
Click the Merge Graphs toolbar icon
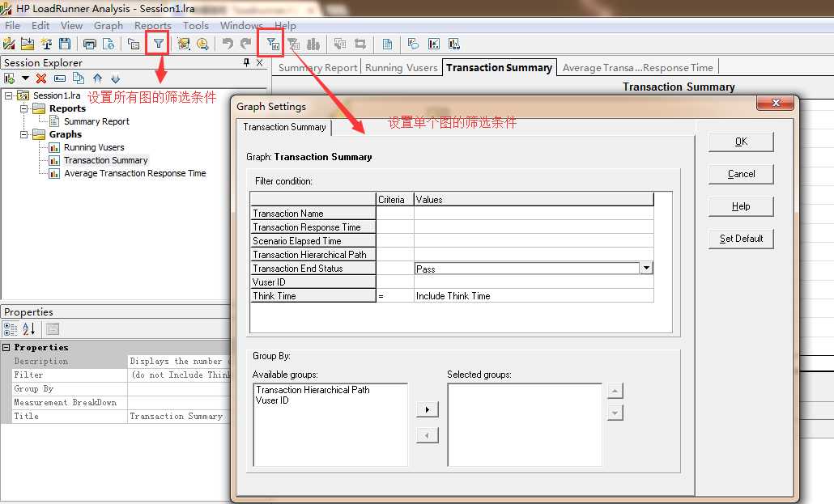(x=340, y=44)
